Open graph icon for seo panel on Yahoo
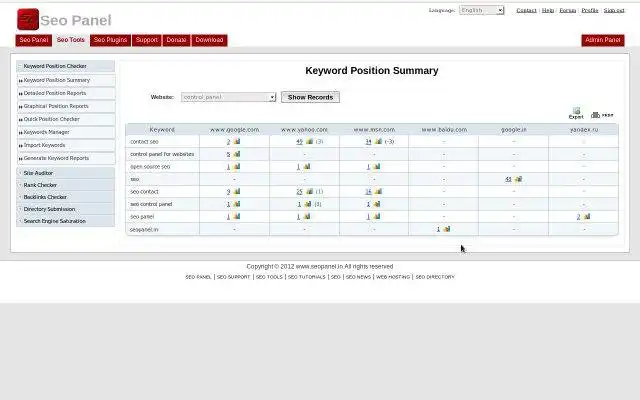 (x=307, y=217)
